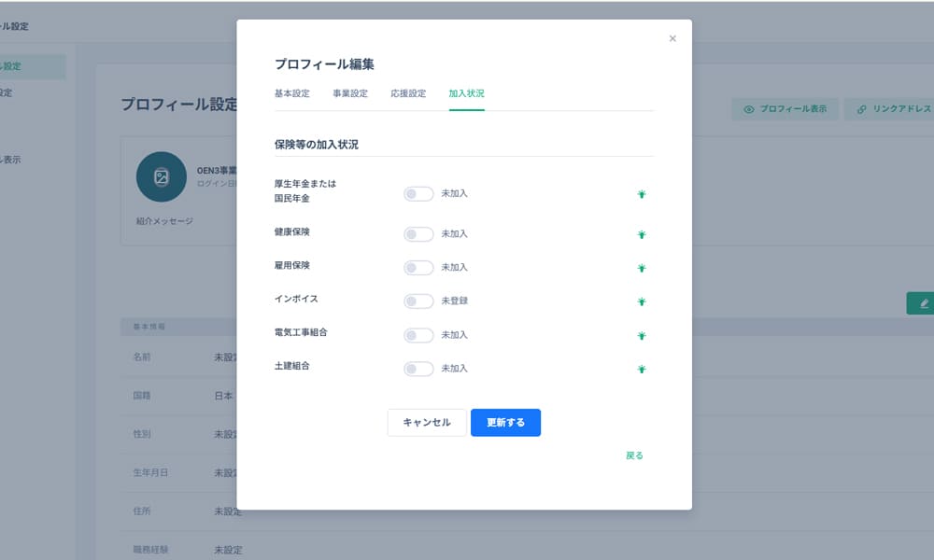The height and width of the screenshot is (560, 934).
Task: Click the lightbulb icon beside 厚生年金または国民年金
Action: point(642,195)
